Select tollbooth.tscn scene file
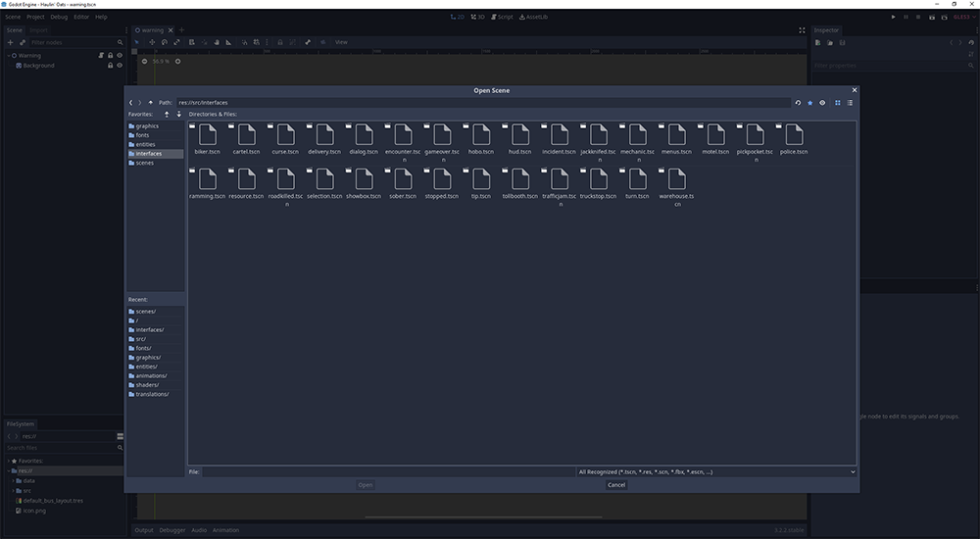Image resolution: width=980 pixels, height=539 pixels. [519, 184]
